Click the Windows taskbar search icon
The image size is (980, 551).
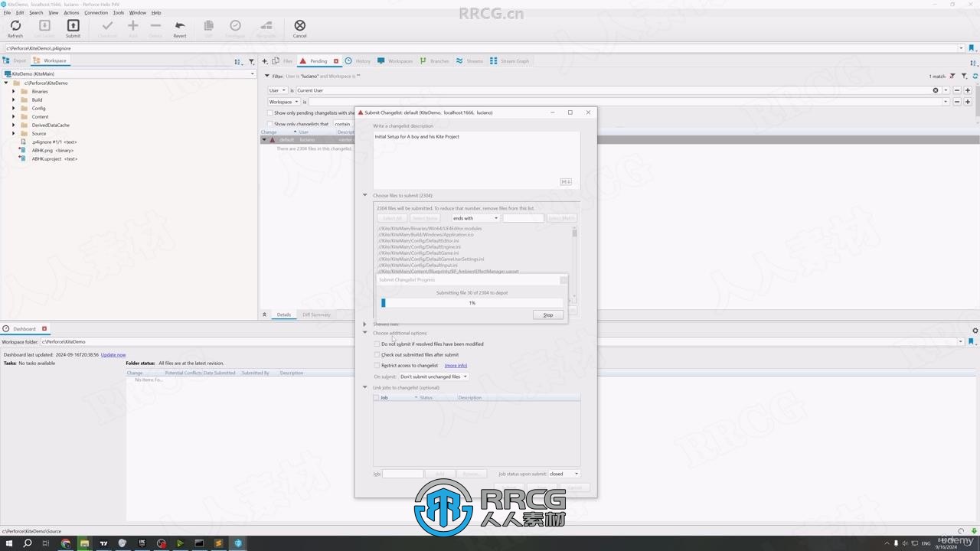point(28,543)
